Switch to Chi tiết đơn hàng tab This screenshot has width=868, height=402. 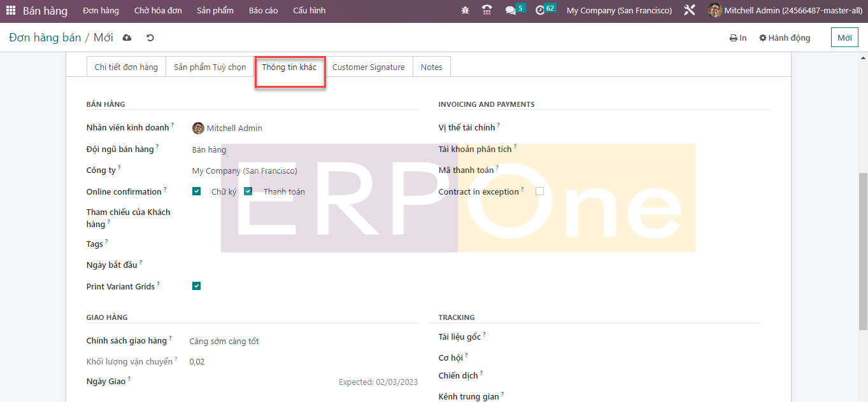126,67
